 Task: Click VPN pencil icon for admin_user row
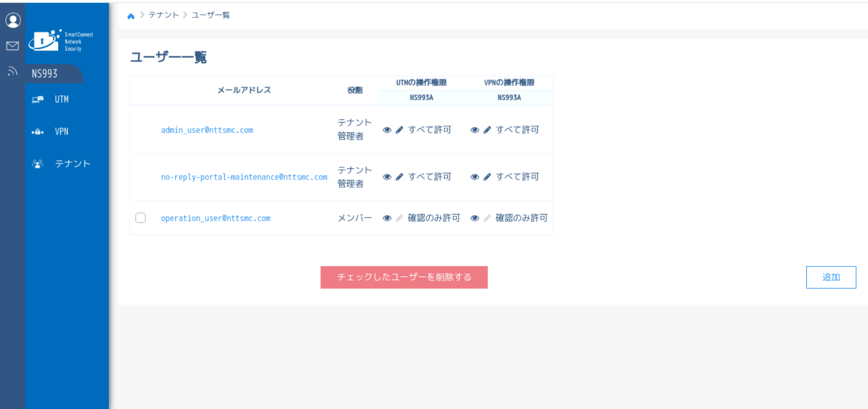coord(487,130)
